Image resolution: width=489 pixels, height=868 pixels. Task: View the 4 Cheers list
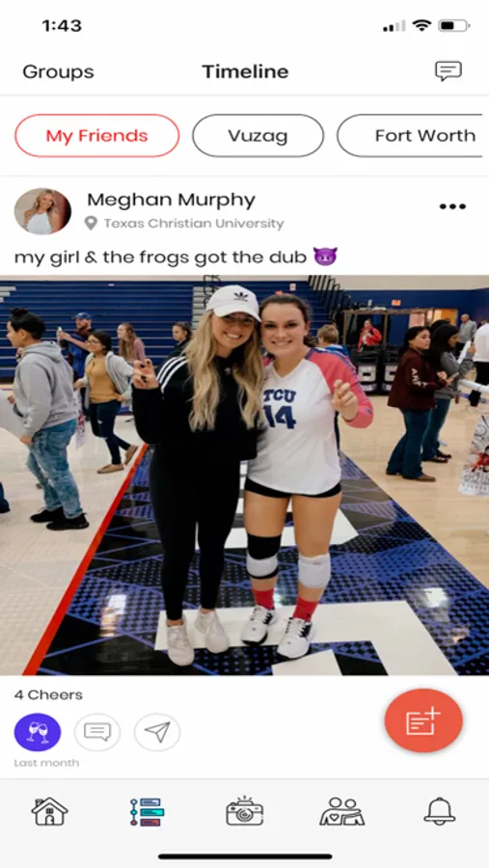click(48, 694)
